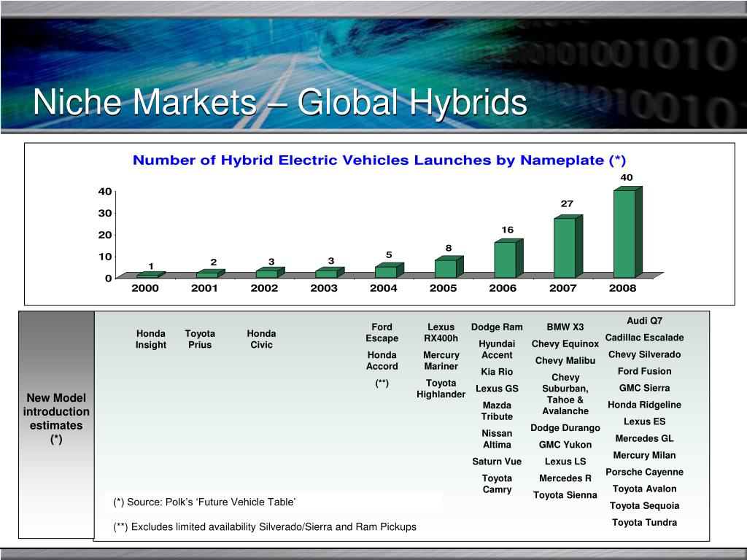Click the x-axis label '2008'
This screenshot has height=560, width=747.
623,288
